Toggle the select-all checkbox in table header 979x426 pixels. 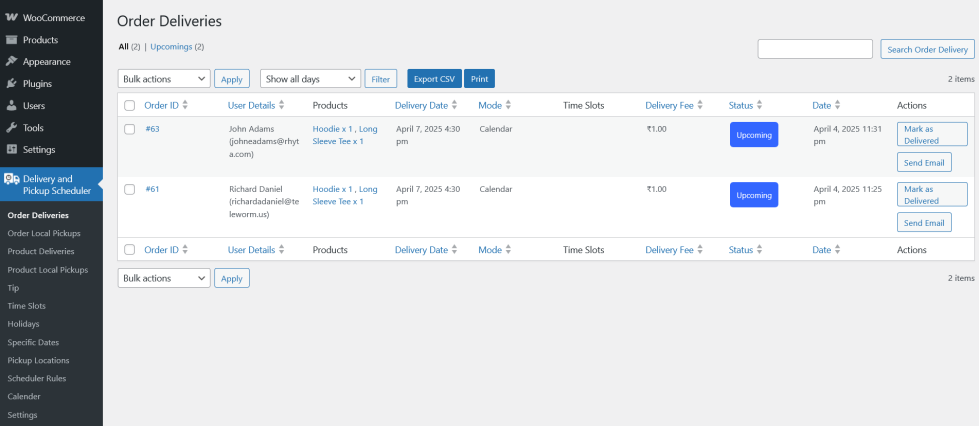pyautogui.click(x=130, y=105)
